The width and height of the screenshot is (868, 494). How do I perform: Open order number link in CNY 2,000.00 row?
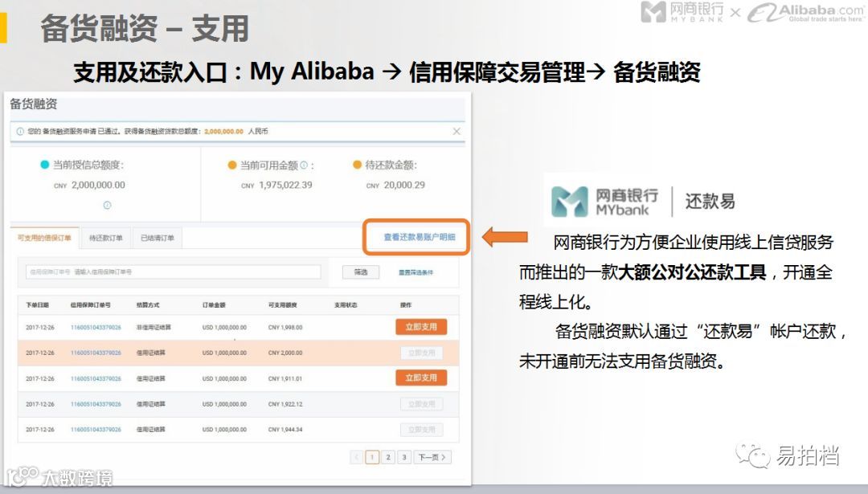tap(96, 353)
